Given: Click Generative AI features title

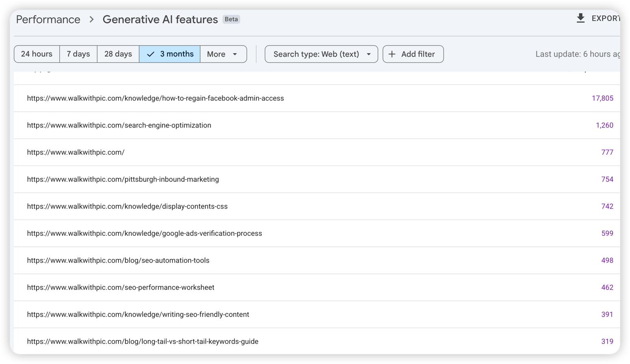Looking at the screenshot, I should (x=160, y=19).
